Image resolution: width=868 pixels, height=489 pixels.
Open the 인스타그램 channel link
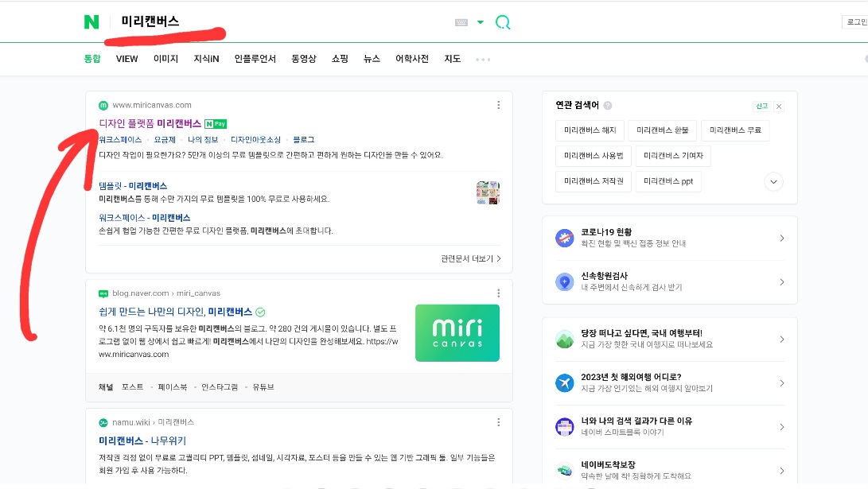(220, 387)
